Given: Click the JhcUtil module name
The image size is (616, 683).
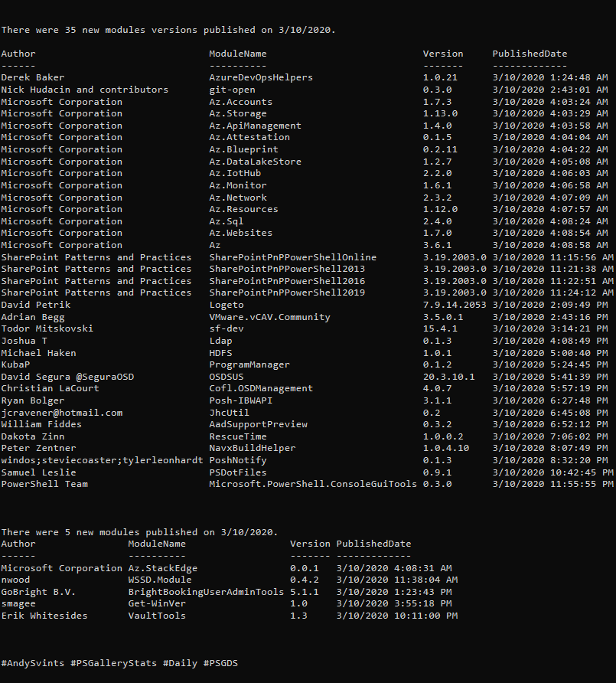Looking at the screenshot, I should [229, 413].
